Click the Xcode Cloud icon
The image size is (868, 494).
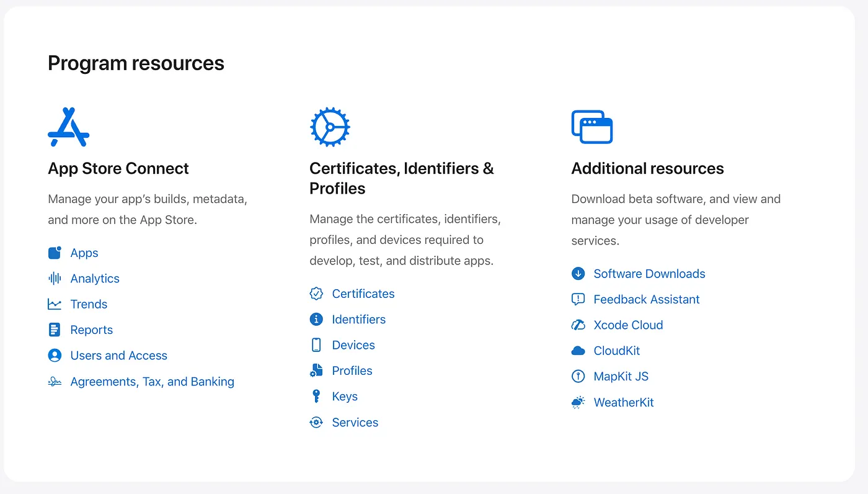[578, 325]
